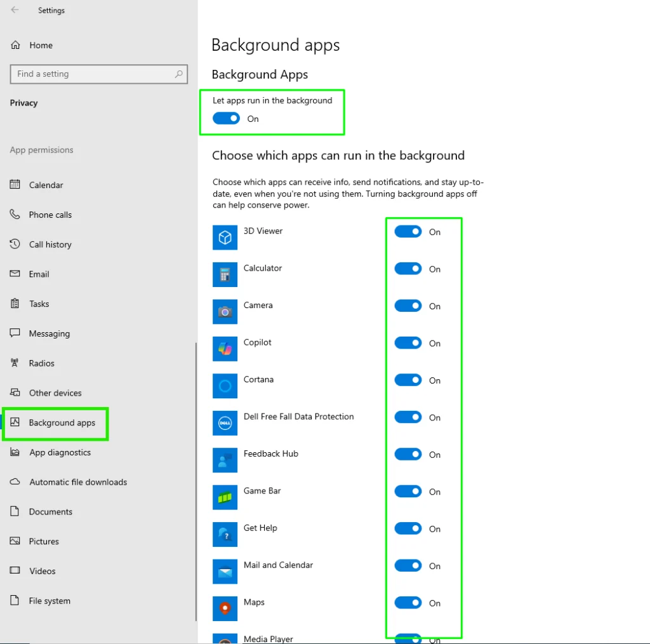Screen dimensions: 650x644
Task: Click the Calendar sidebar icon
Action: tap(15, 185)
